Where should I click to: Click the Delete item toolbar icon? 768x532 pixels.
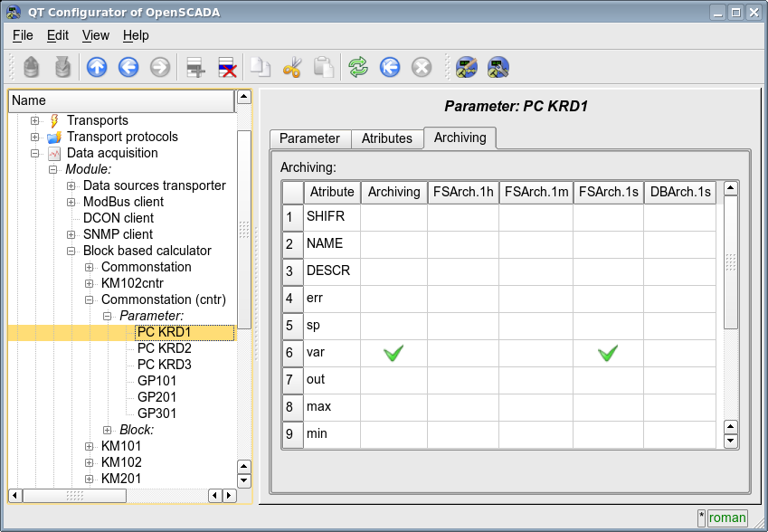[x=226, y=67]
